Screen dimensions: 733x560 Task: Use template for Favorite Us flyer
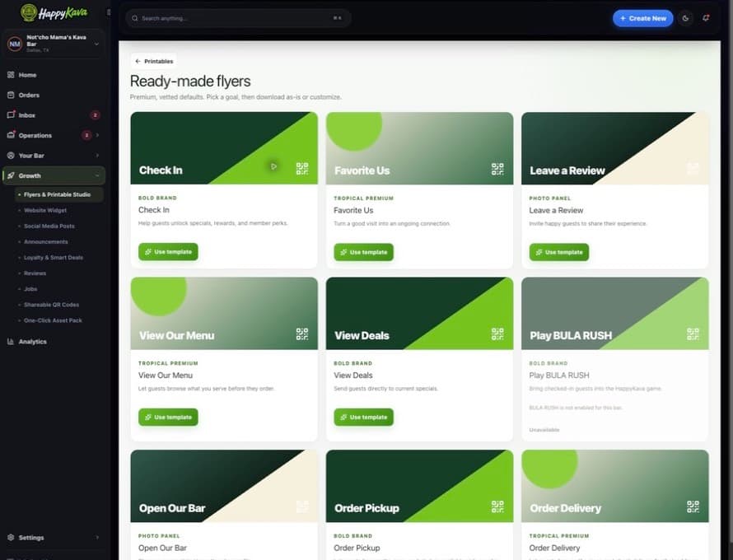point(364,253)
